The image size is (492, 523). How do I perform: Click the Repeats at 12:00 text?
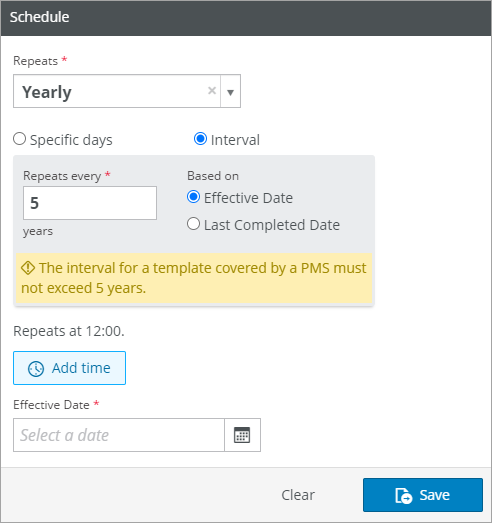coord(69,331)
